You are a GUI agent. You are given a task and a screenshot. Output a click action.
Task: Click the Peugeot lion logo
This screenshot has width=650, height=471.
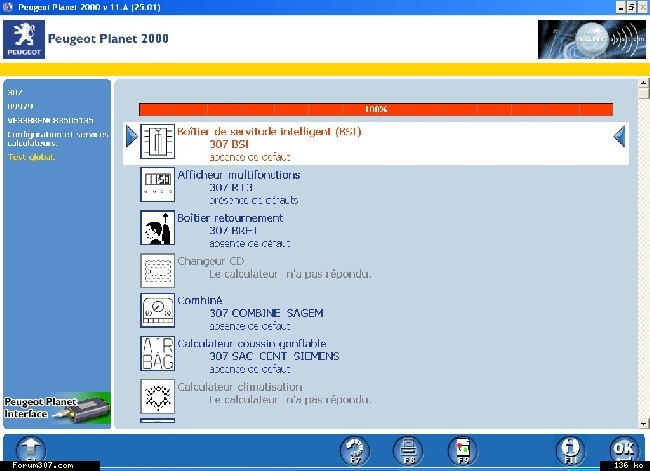coord(24,39)
